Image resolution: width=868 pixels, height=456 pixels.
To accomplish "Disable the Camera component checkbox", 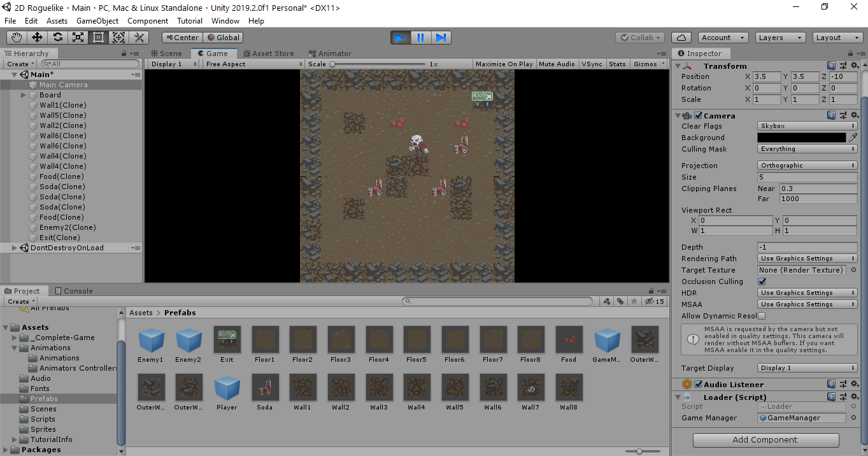I will (699, 116).
